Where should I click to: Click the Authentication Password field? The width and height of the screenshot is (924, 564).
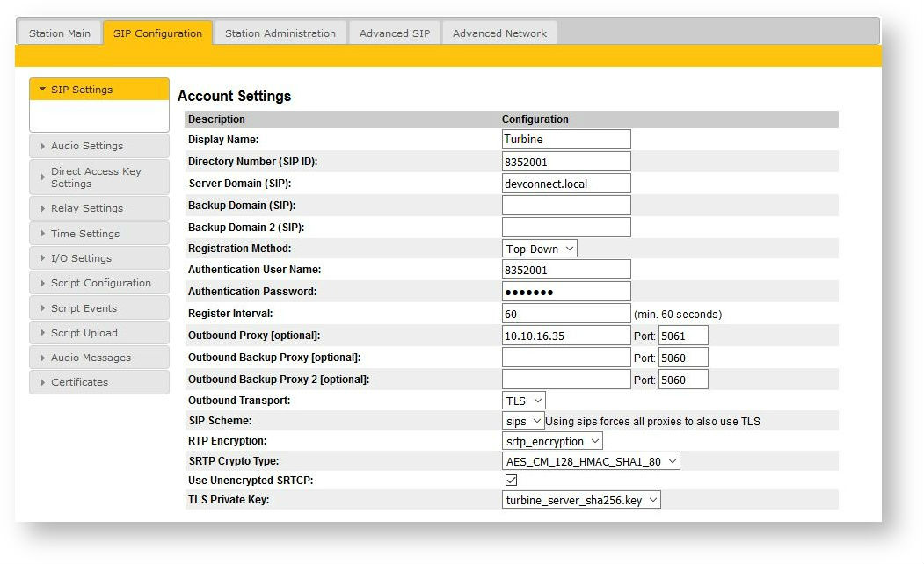tap(566, 292)
